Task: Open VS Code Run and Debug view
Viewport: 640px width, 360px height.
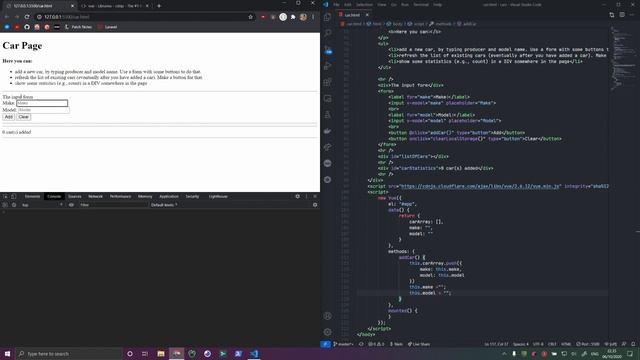Action: [328, 66]
